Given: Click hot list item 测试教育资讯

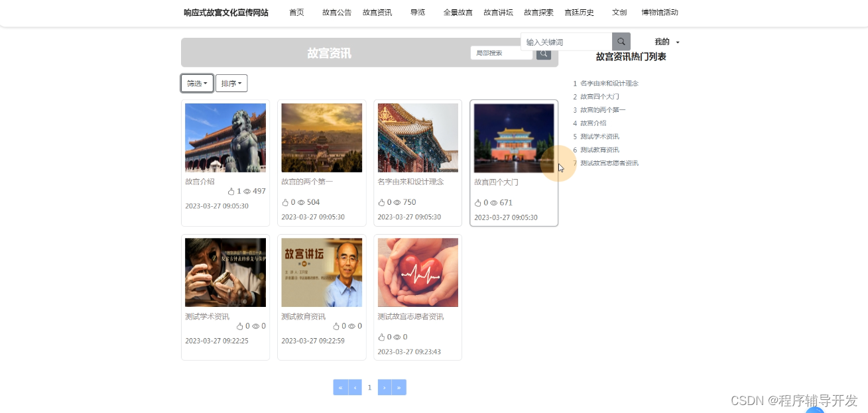Looking at the screenshot, I should (x=599, y=150).
